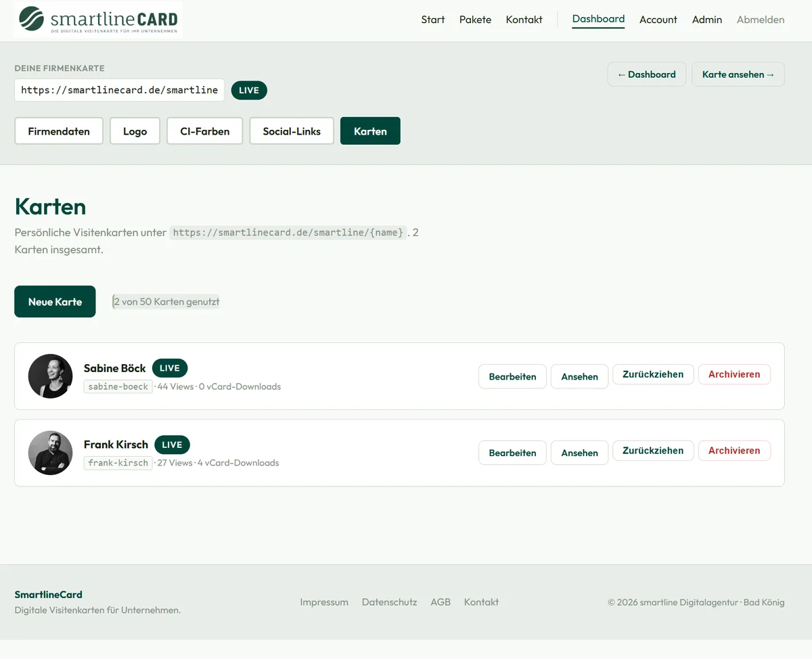View Sabine Böck's card via Ansehen
The height and width of the screenshot is (659, 812).
(x=579, y=377)
